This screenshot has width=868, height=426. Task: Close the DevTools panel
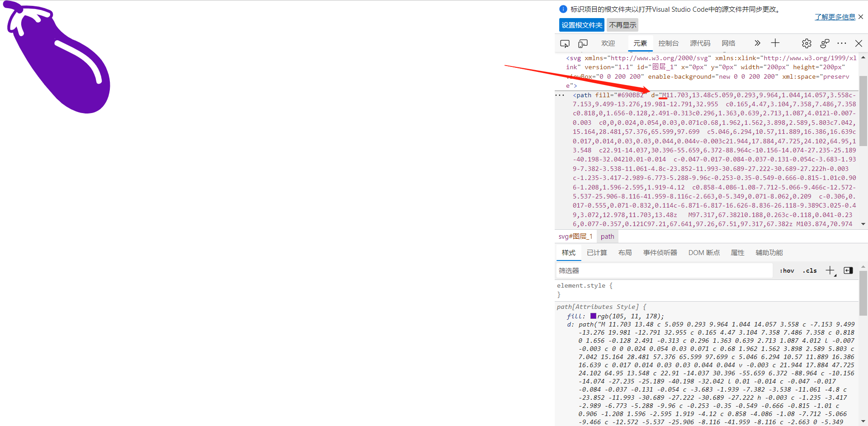pos(859,43)
